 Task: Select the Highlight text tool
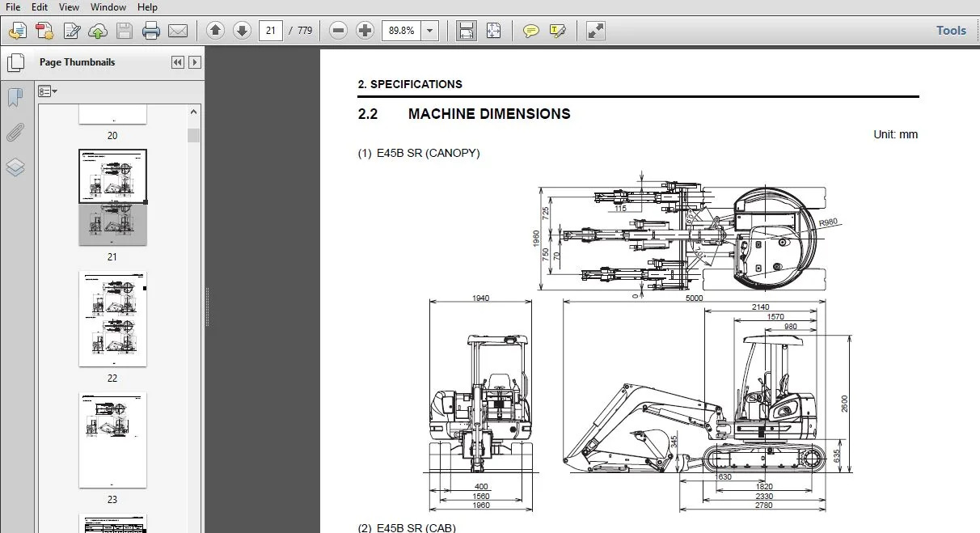[557, 31]
